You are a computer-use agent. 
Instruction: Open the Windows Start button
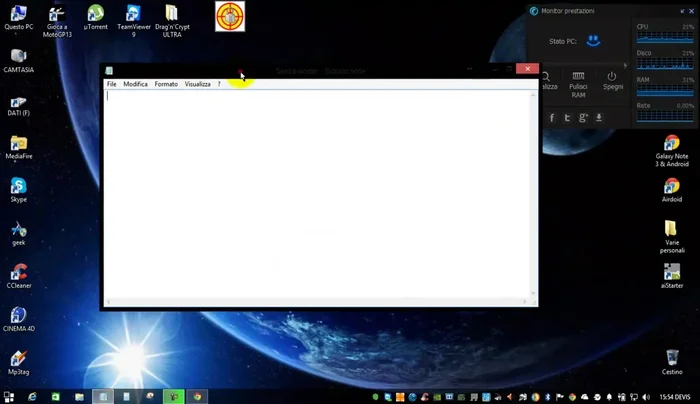pyautogui.click(x=9, y=396)
